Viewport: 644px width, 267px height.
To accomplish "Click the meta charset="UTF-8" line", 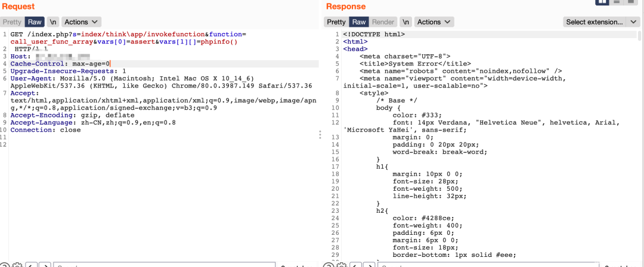I will [x=405, y=57].
